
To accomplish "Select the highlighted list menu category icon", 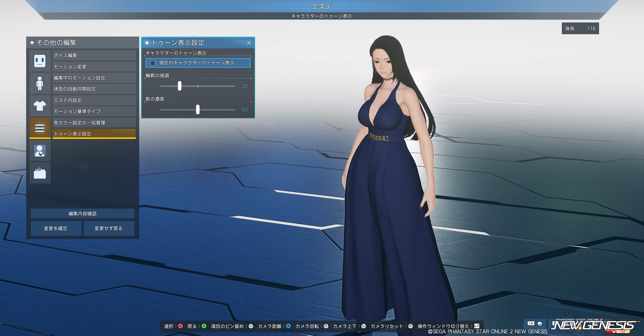I will pyautogui.click(x=40, y=128).
